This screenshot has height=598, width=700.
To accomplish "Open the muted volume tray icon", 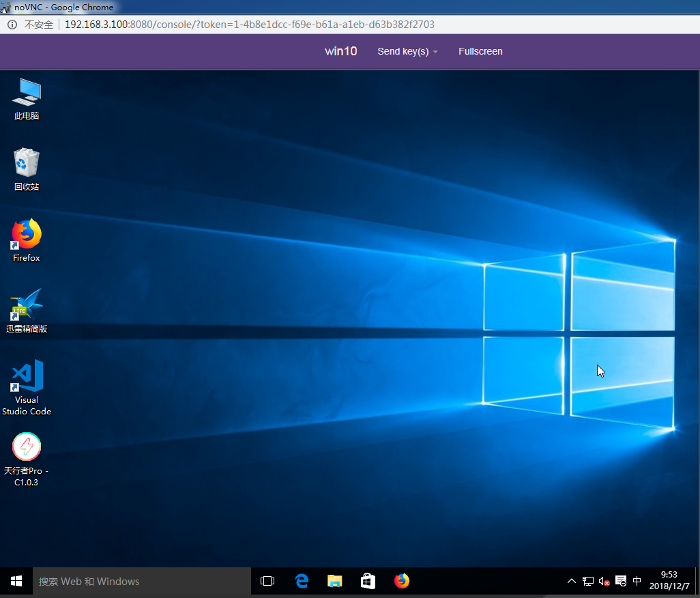I will [x=604, y=581].
